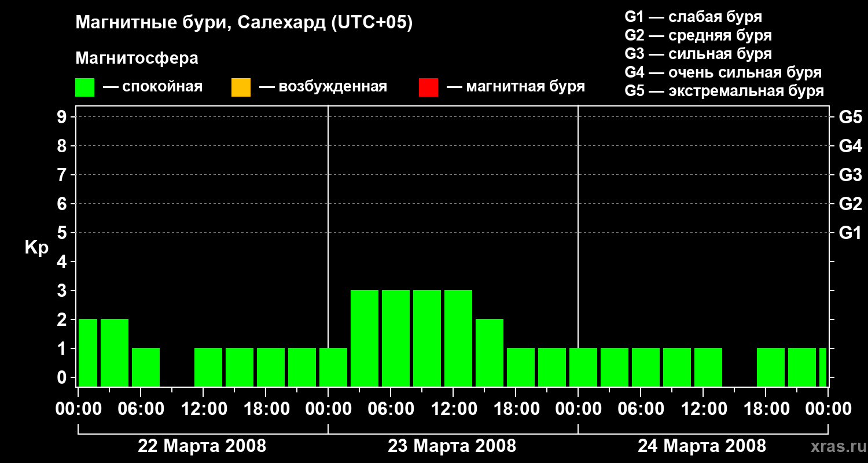
Task: Pick the '24 Марта 2008' date label
Action: click(x=702, y=446)
